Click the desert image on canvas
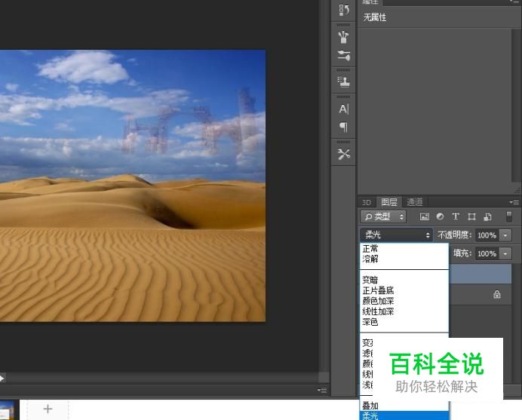Image resolution: width=522 pixels, height=420 pixels. pos(133,185)
